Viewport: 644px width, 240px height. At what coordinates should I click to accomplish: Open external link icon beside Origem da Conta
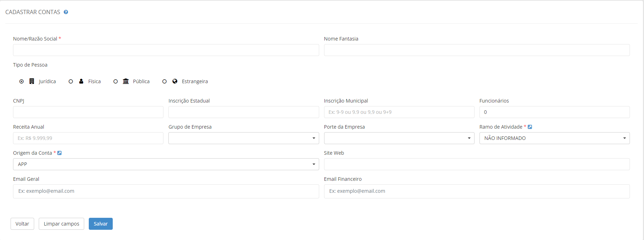click(60, 153)
